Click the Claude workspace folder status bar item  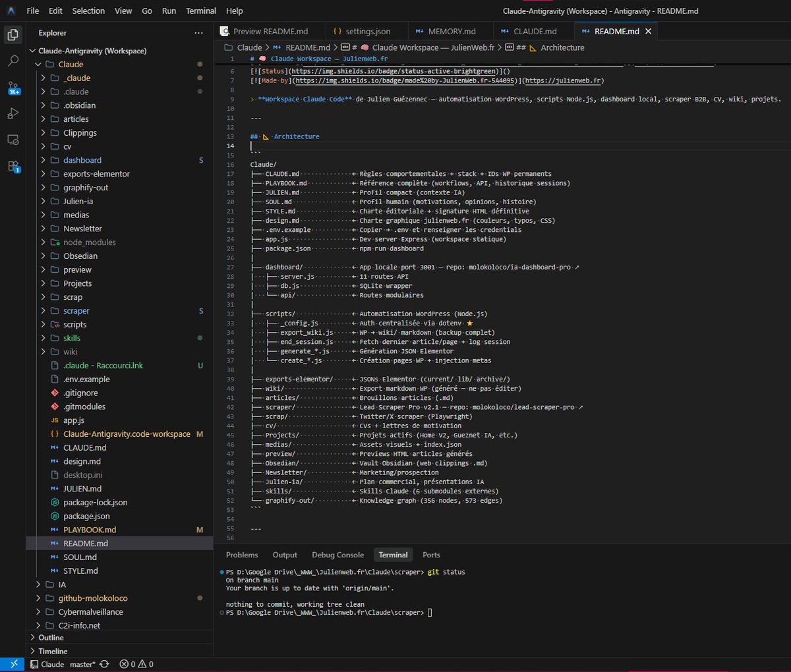[47, 664]
